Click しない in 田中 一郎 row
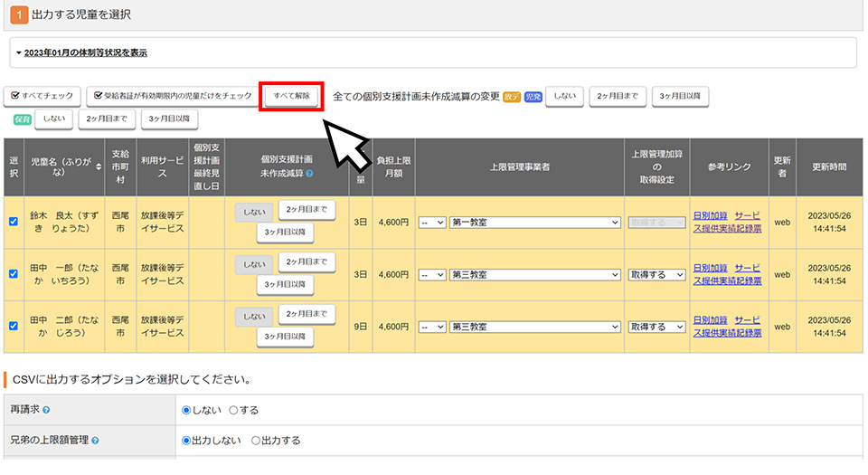 pyautogui.click(x=254, y=264)
